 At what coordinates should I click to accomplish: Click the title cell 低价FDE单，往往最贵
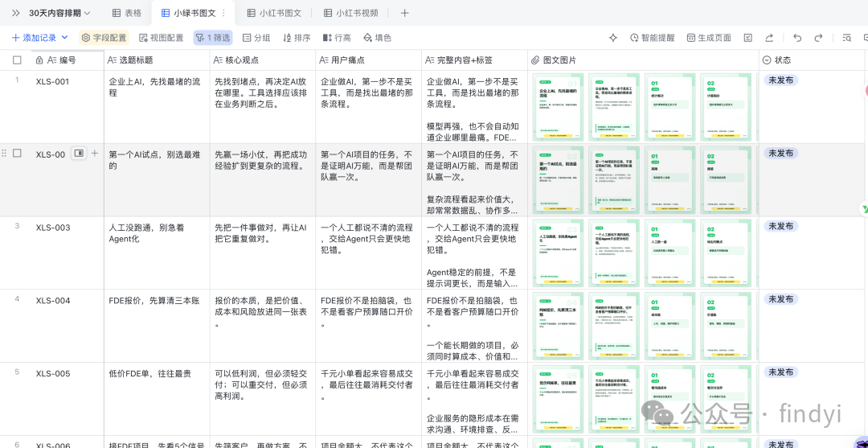[x=158, y=399]
